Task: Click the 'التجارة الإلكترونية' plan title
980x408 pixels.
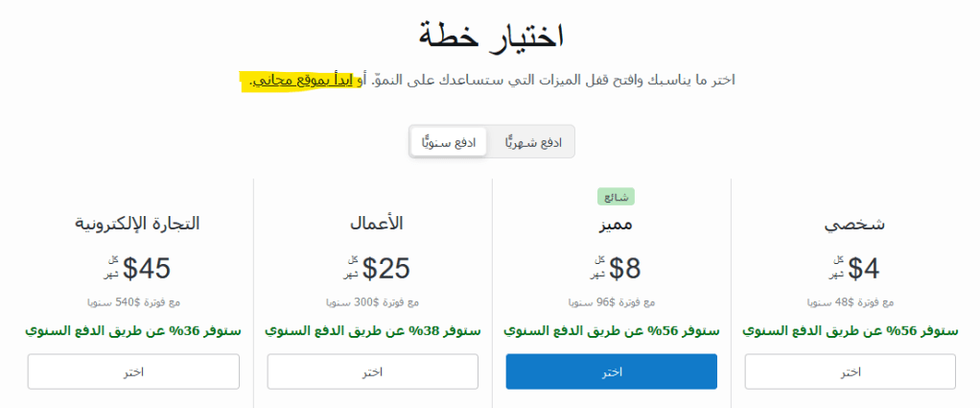Action: point(137,225)
